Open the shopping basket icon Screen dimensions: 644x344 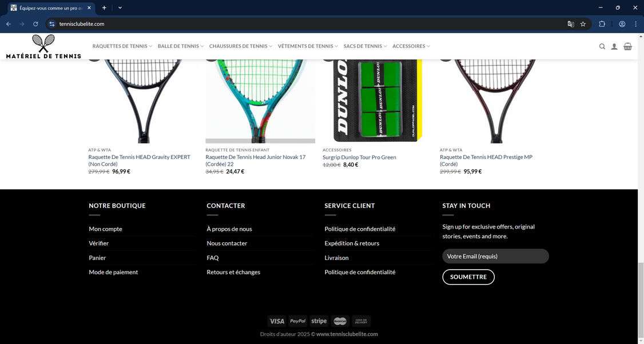pyautogui.click(x=627, y=46)
